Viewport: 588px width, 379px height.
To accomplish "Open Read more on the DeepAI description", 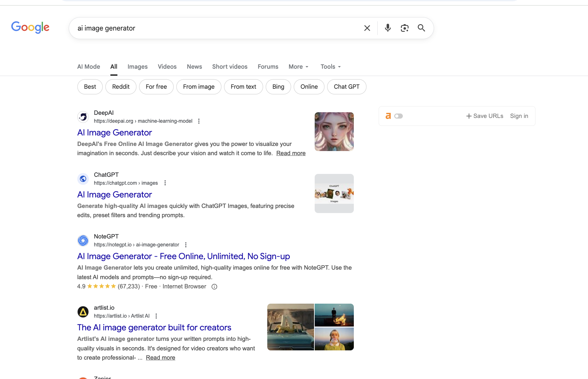I will click(x=290, y=153).
